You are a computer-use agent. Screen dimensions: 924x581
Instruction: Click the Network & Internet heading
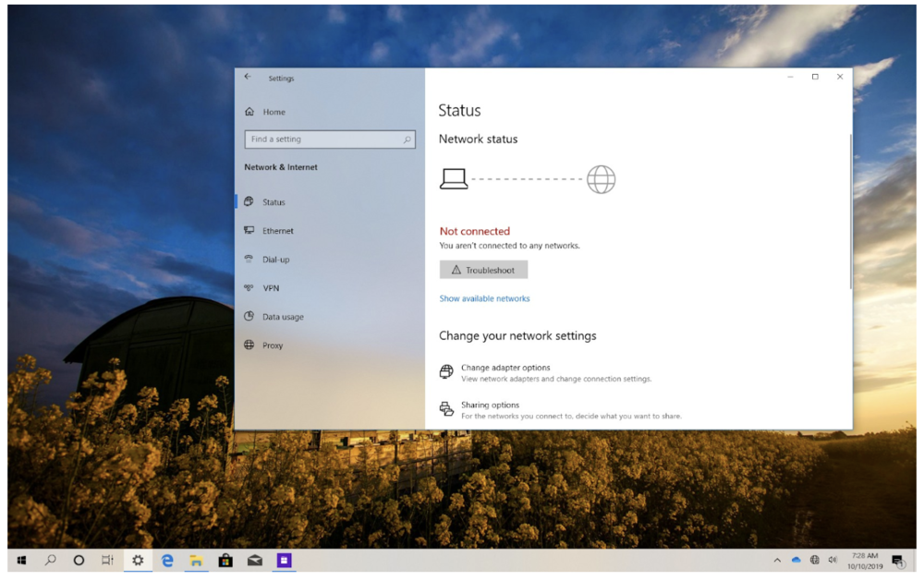(281, 167)
